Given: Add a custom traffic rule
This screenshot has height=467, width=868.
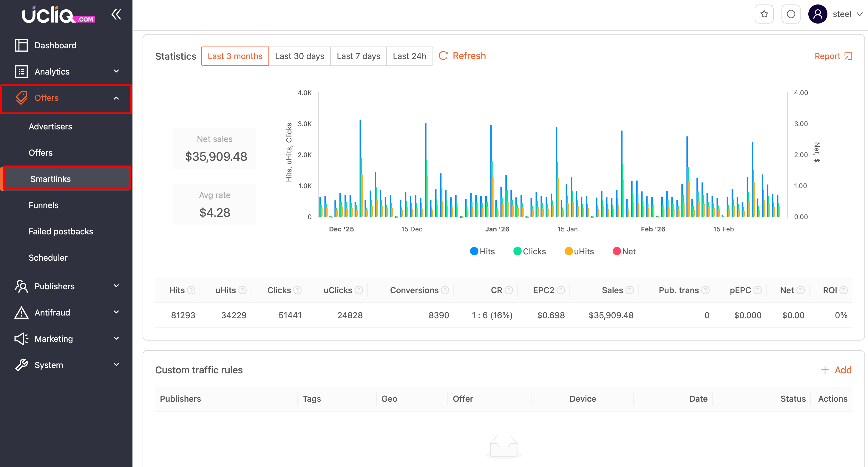Looking at the screenshot, I should pos(836,370).
